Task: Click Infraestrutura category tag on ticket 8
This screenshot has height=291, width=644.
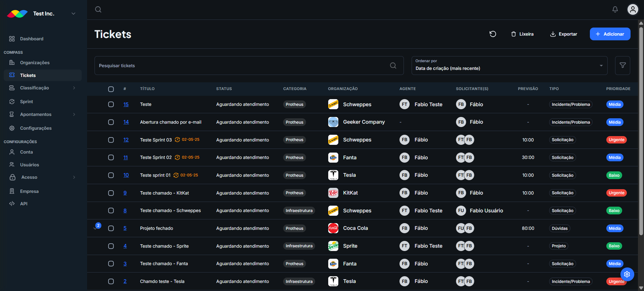Action: (x=299, y=211)
